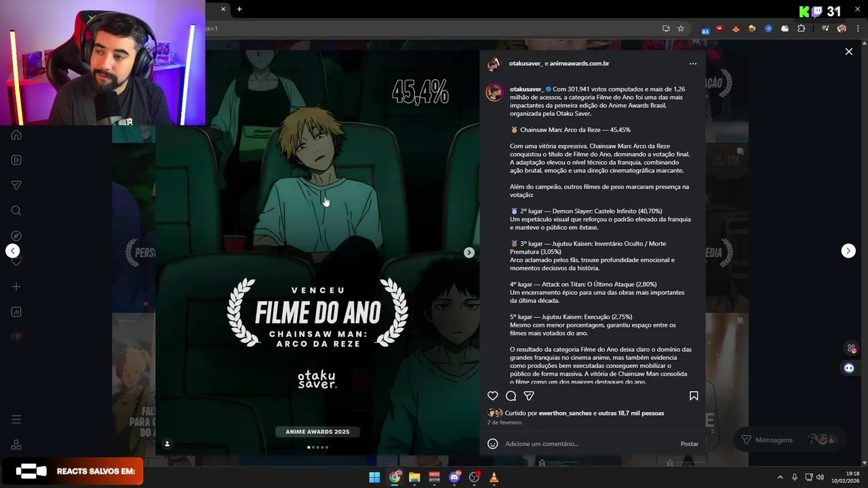
Task: Click the browser address bar
Action: (434, 28)
